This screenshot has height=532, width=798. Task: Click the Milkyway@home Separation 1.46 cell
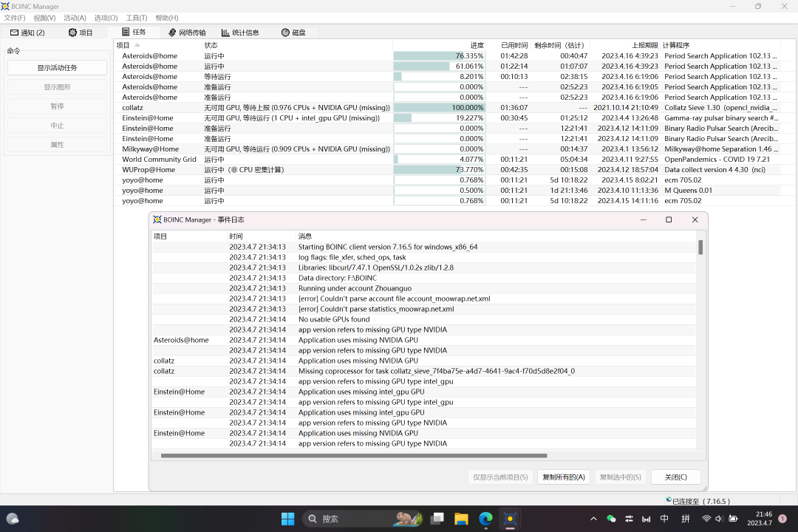[x=720, y=149]
